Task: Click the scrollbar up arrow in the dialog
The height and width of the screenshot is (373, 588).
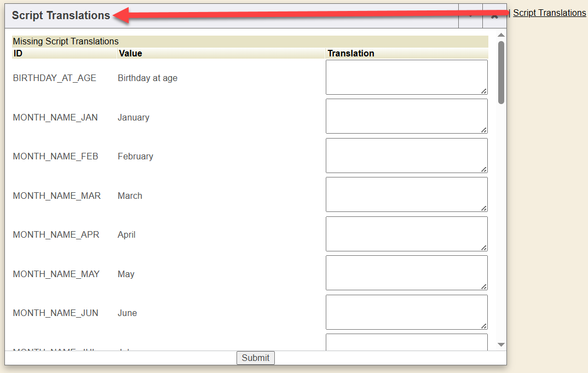Action: click(501, 35)
